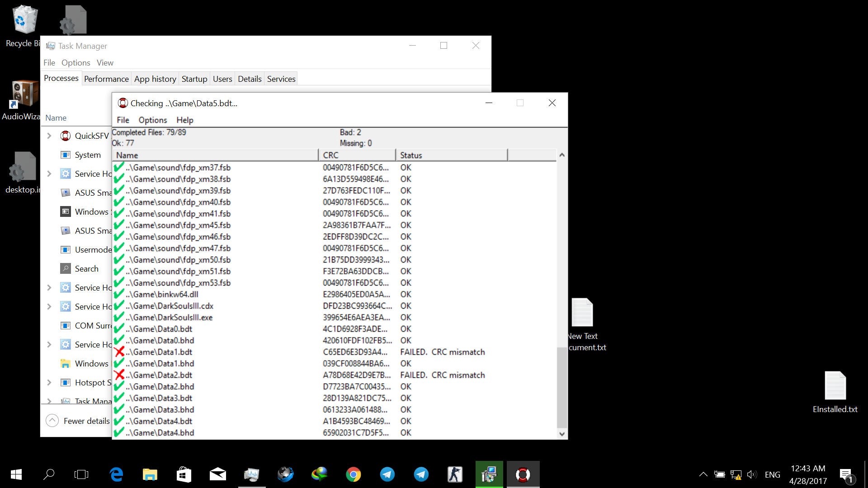Open the Recycle Bin desktop icon

point(25,20)
